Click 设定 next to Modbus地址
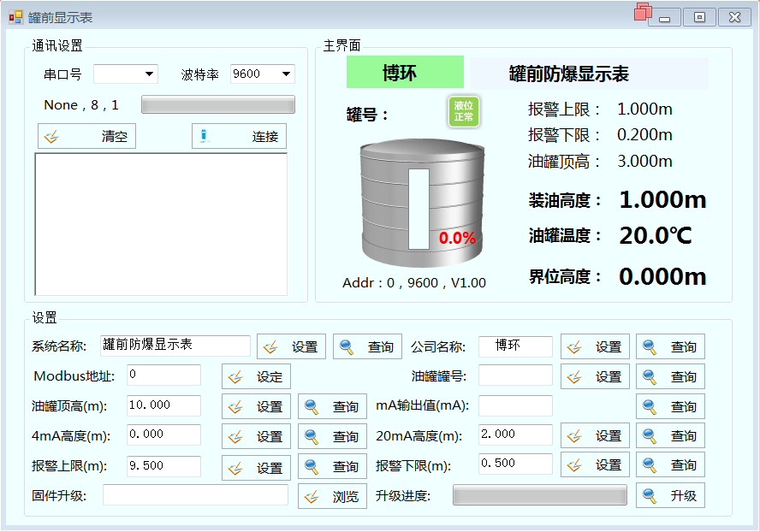This screenshot has height=532, width=760. click(x=255, y=376)
